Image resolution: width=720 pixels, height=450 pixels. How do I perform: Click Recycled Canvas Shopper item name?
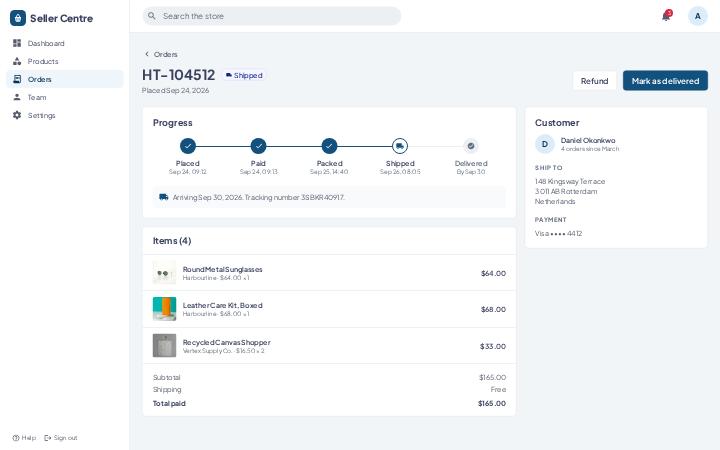pos(227,342)
